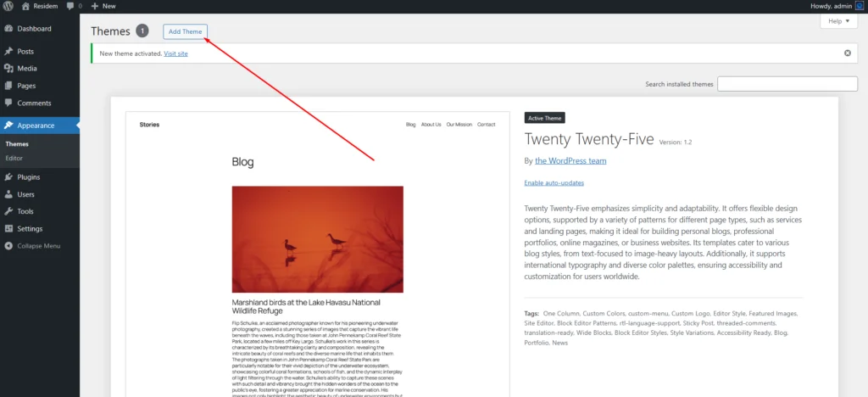
Task: Click the plus New content button
Action: 103,6
